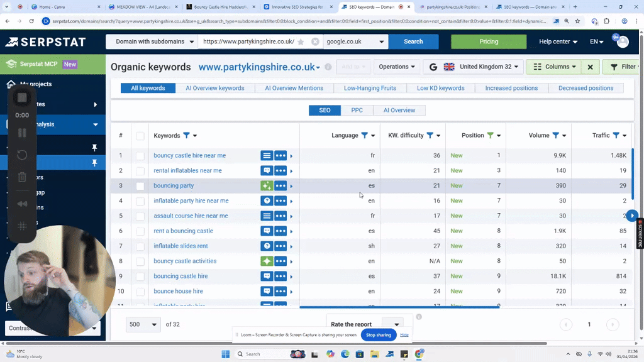Viewport: 644px width, 362px height.
Task: Switch to the PPC tab
Action: click(357, 110)
